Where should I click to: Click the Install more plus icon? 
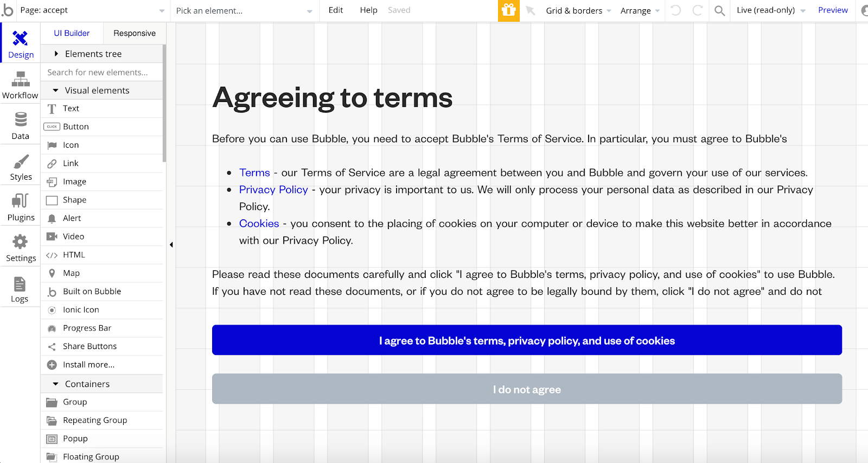[x=52, y=365]
